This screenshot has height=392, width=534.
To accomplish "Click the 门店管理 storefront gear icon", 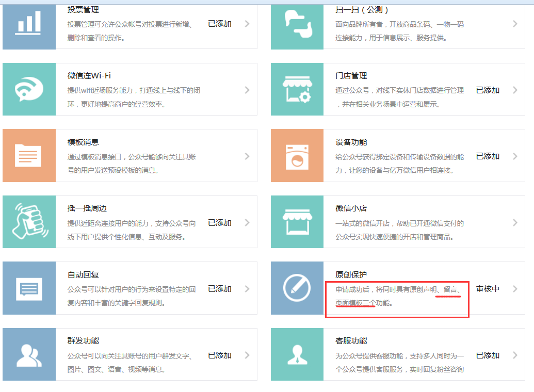I will (297, 90).
